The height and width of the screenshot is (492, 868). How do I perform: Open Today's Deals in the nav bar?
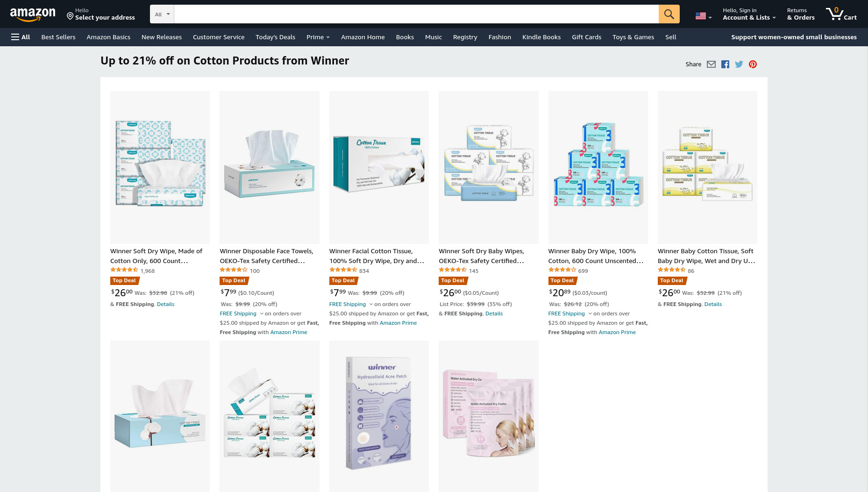275,37
